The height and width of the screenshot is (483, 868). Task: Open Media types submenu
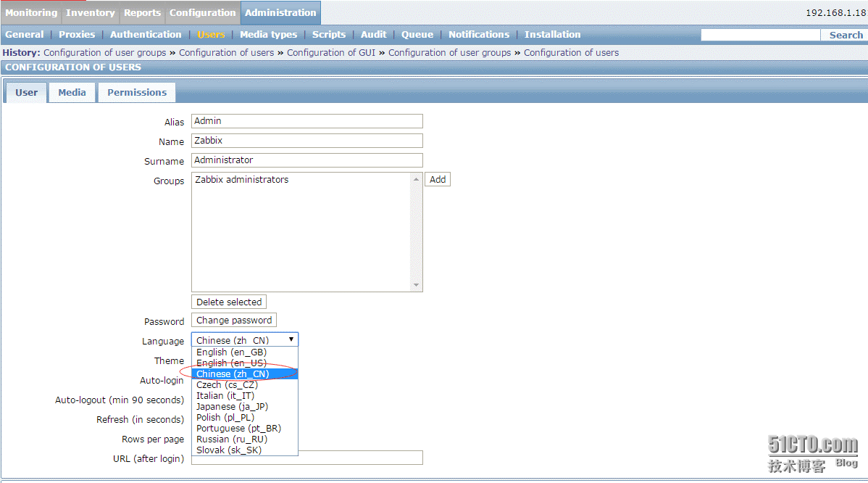[x=269, y=34]
